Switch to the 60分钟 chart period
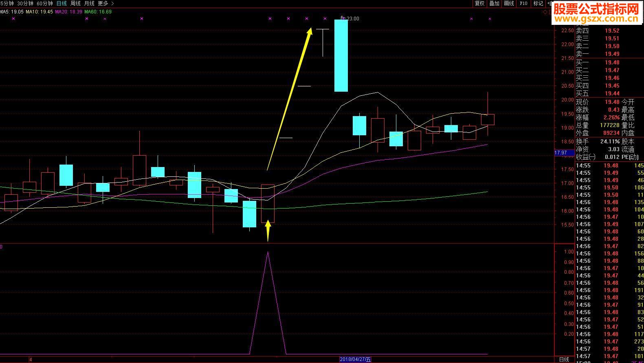The image size is (644, 363). [45, 3]
